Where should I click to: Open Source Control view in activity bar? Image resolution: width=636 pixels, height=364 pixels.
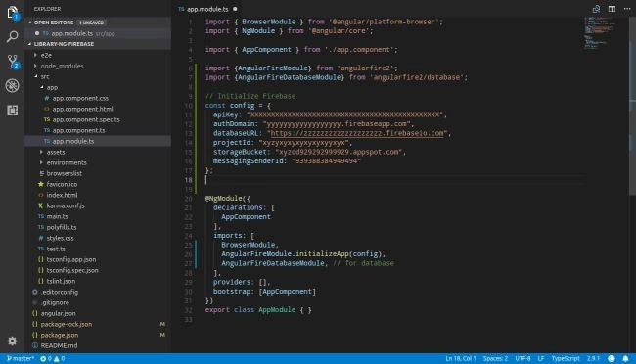(13, 61)
